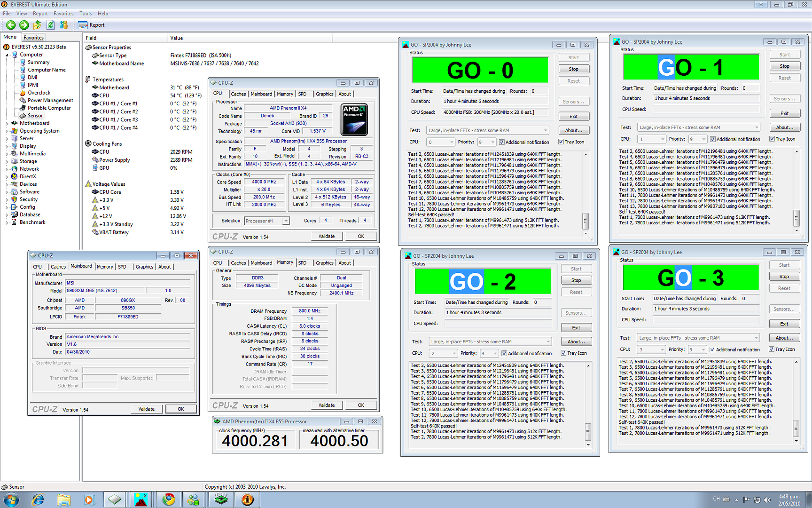Toggle Tray Icon checkbox in the GO - 0 window

pyautogui.click(x=561, y=142)
